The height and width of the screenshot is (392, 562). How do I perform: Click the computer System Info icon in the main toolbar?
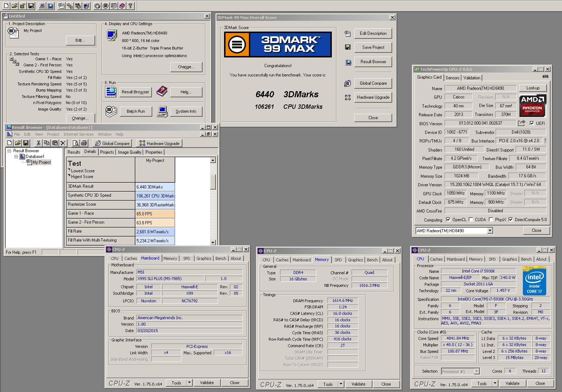[42, 6]
